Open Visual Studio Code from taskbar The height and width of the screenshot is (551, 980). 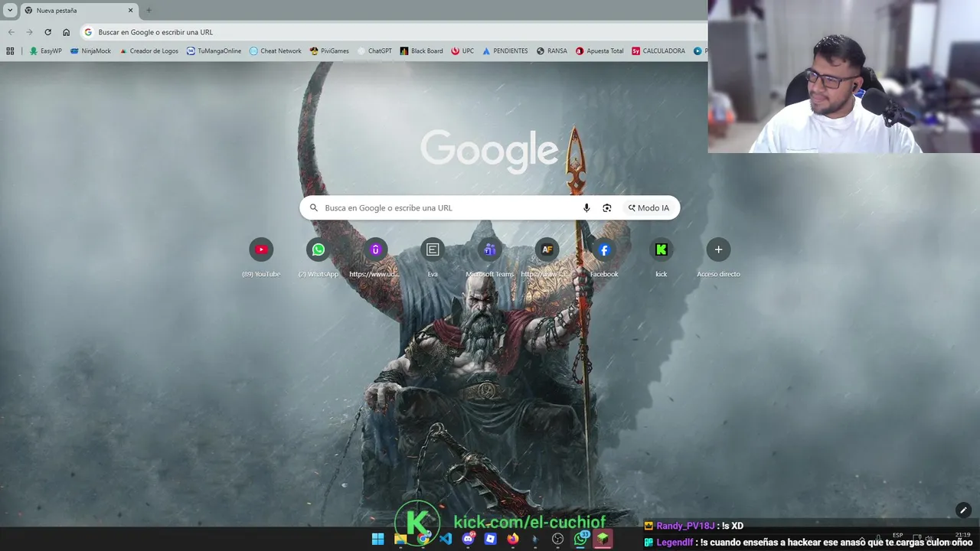point(446,539)
